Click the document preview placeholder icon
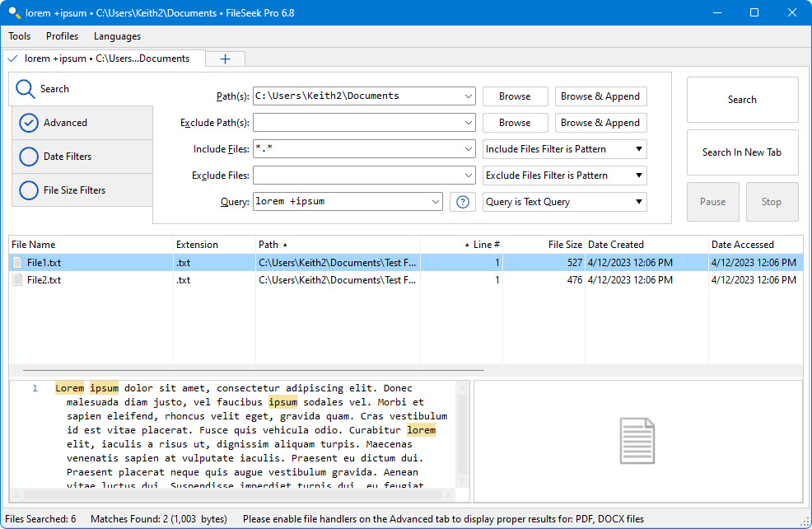 click(637, 441)
